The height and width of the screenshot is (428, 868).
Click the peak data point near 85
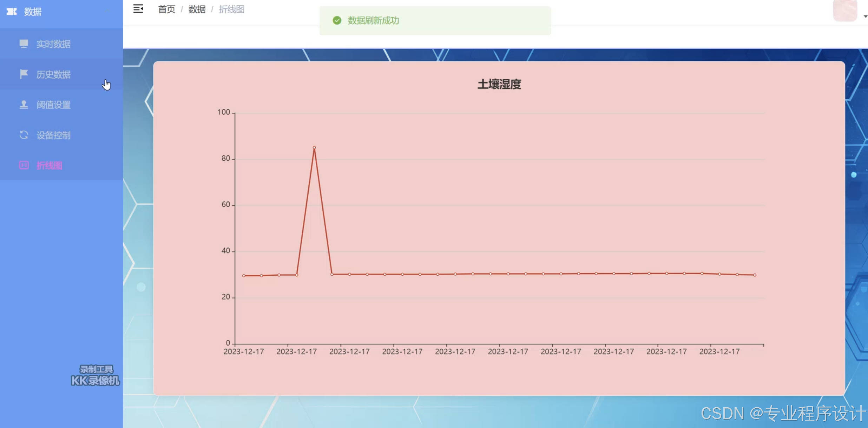(314, 148)
